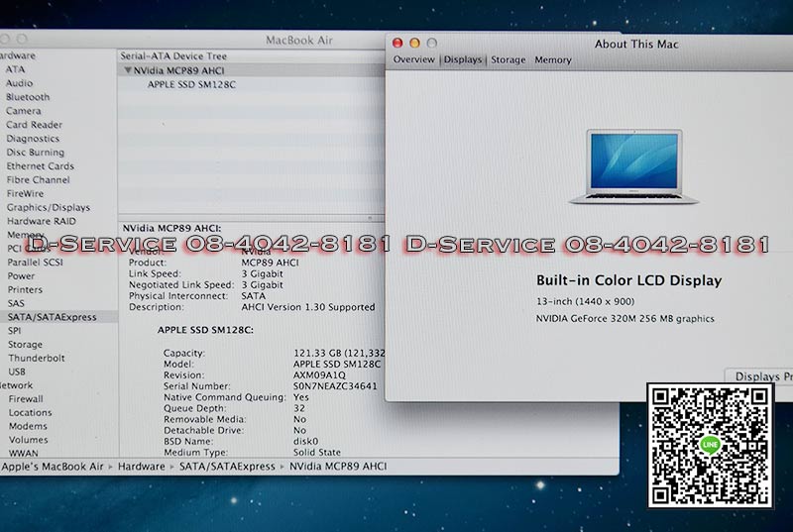Select Disc Burning in the sidebar
Screen dimensions: 793x532
(x=36, y=153)
